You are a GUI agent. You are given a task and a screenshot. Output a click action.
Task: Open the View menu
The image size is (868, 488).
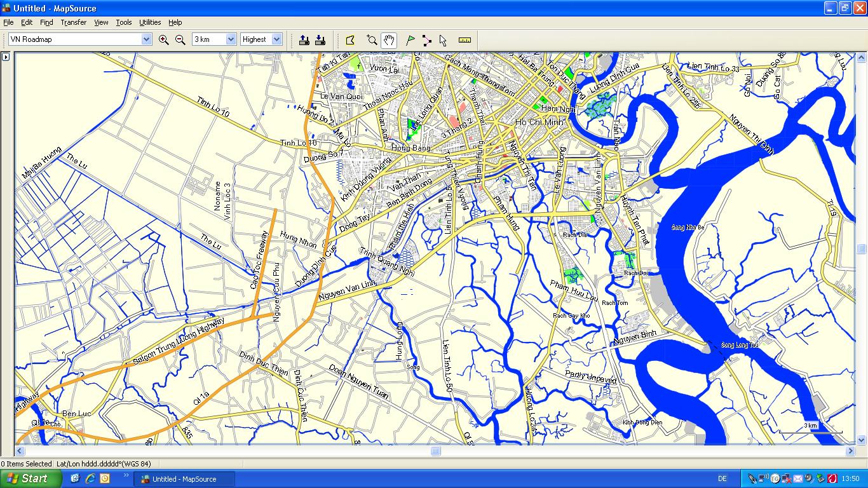[101, 22]
